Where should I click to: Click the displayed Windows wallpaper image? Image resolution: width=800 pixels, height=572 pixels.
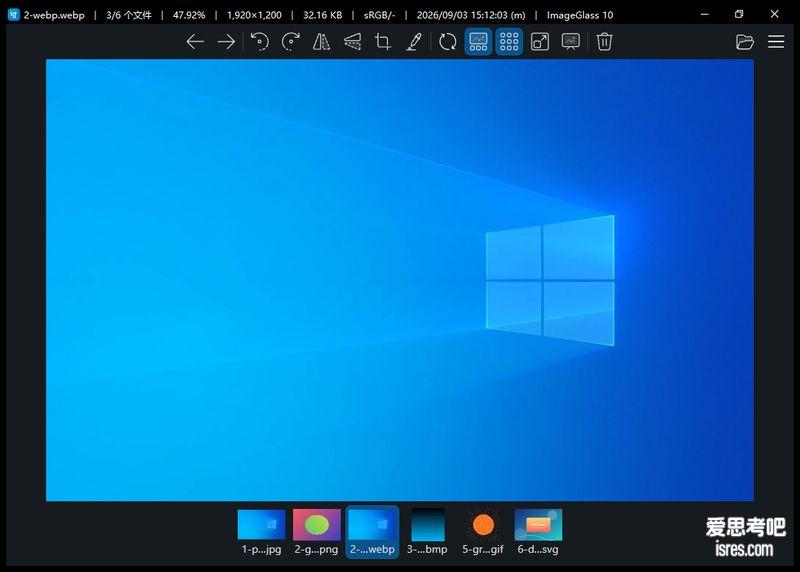400,280
